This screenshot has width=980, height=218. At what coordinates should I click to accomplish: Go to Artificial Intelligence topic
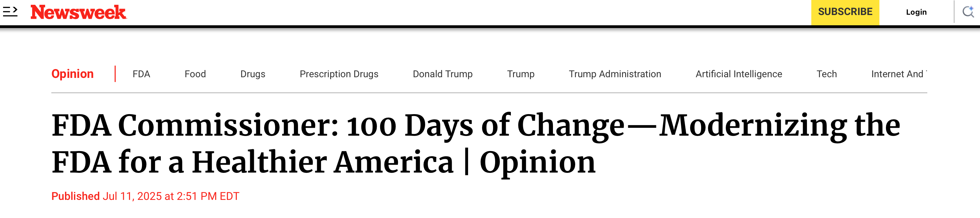click(x=738, y=74)
